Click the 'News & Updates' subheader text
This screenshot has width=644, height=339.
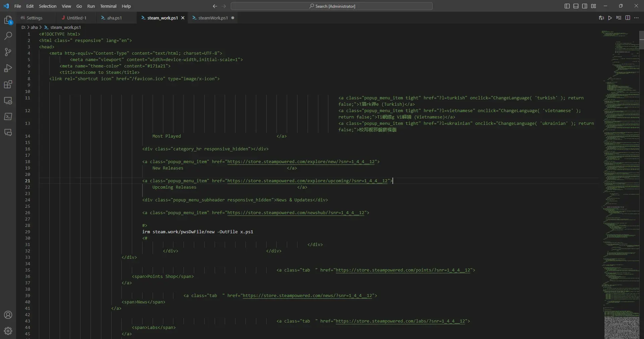(x=294, y=200)
